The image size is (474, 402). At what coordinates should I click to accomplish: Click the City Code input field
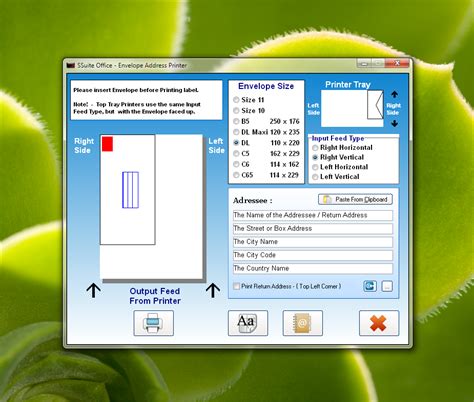pos(313,255)
